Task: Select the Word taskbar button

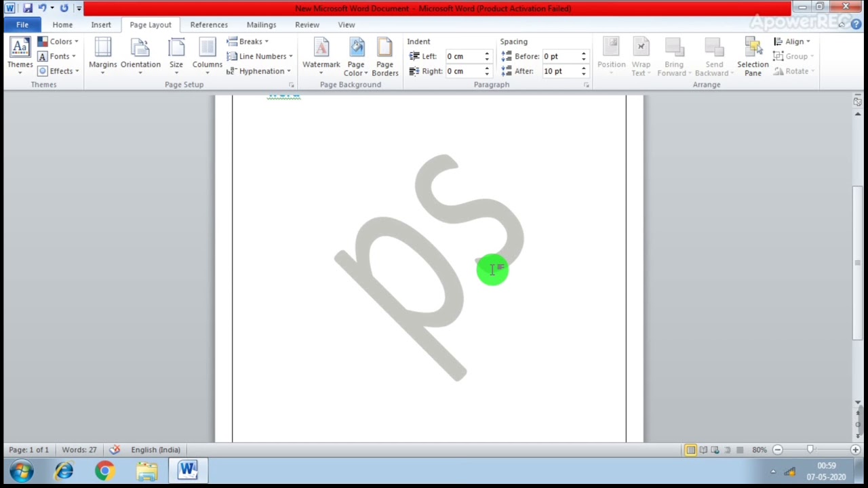Action: coord(188,471)
